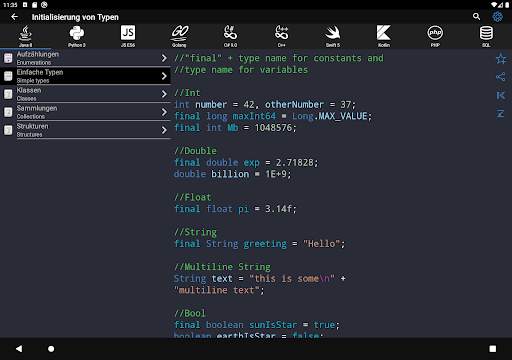Click the line 'double billion = 1E+9;'

pos(232,174)
